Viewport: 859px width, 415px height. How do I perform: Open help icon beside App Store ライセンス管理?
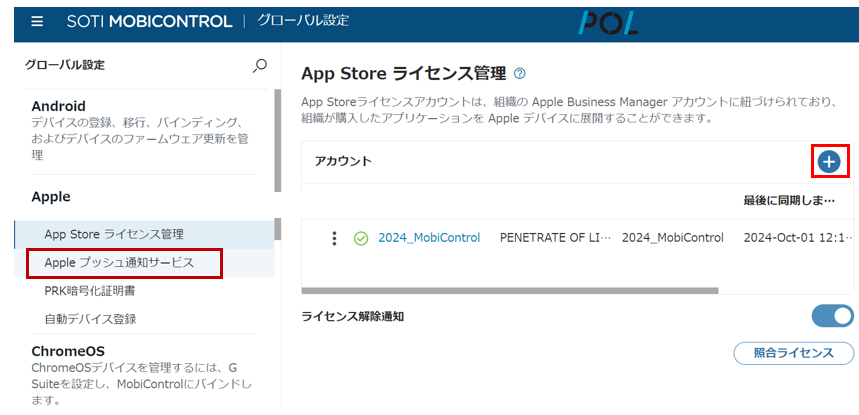pos(520,73)
